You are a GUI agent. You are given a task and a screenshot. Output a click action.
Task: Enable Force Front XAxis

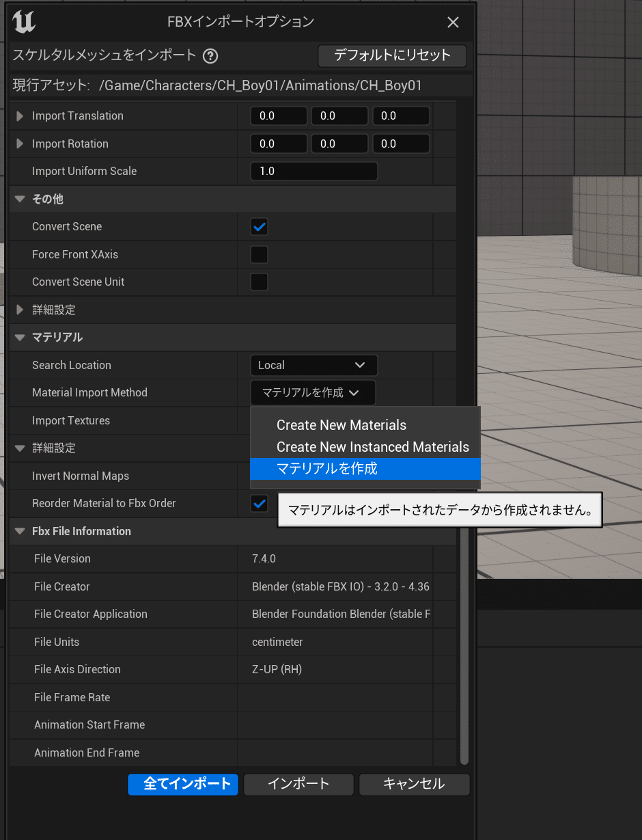coord(259,254)
